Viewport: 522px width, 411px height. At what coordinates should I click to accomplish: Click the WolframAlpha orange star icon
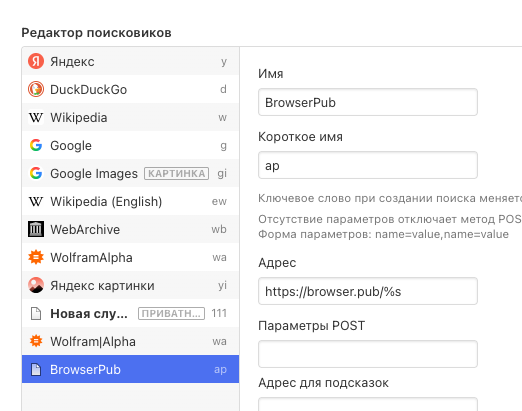pos(36,257)
